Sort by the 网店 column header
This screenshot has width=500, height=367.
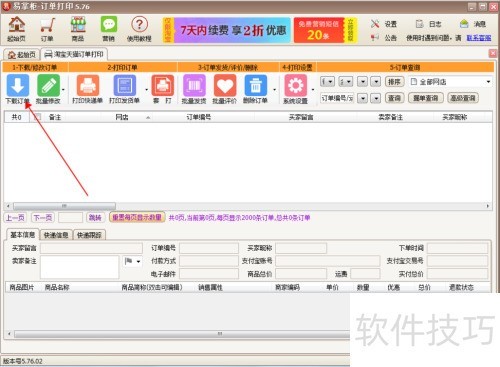(x=122, y=117)
